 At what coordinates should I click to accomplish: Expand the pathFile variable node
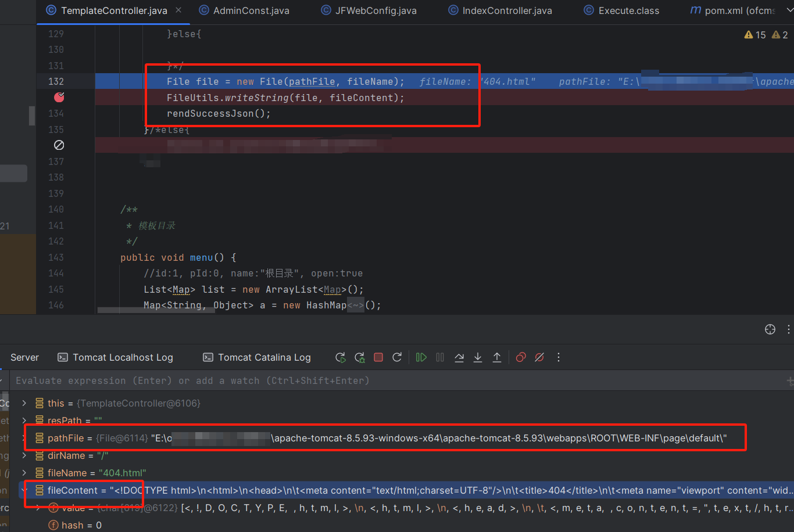24,437
